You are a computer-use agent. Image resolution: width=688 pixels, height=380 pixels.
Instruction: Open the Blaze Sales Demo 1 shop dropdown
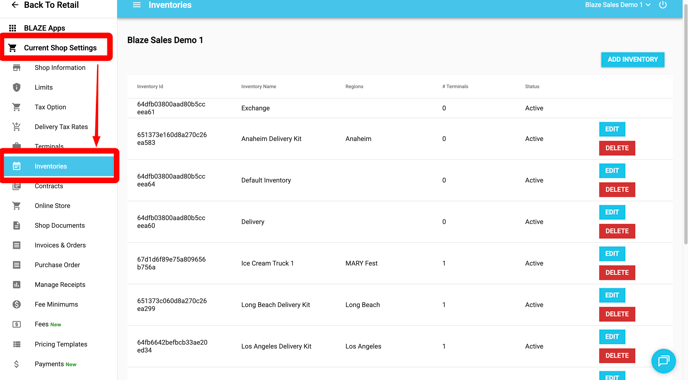617,5
